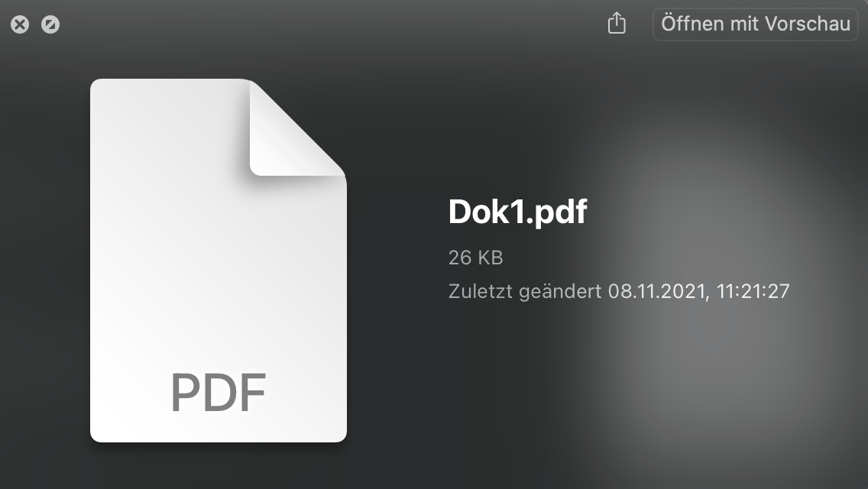Click the KB unit in the file size
The height and width of the screenshot is (489, 868).
(x=490, y=258)
